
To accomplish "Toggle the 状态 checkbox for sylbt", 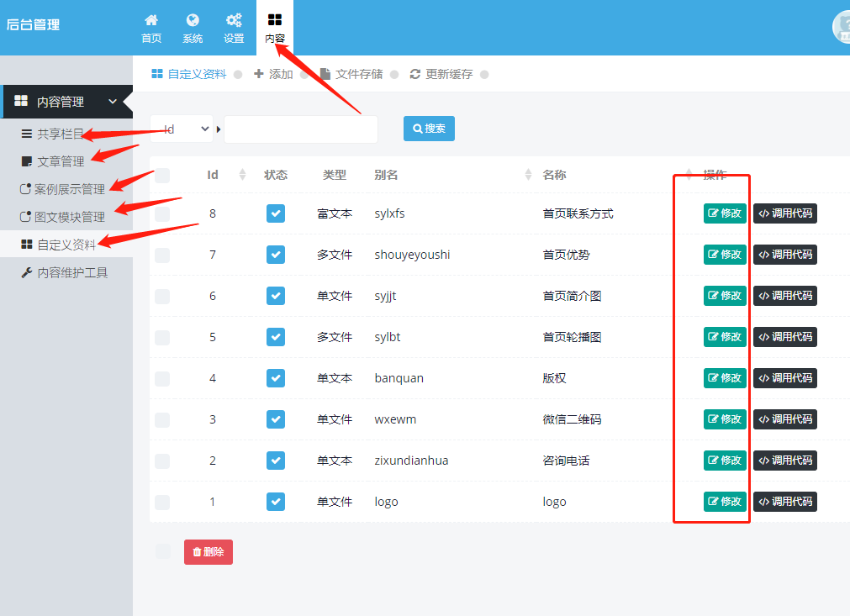I will 276,337.
